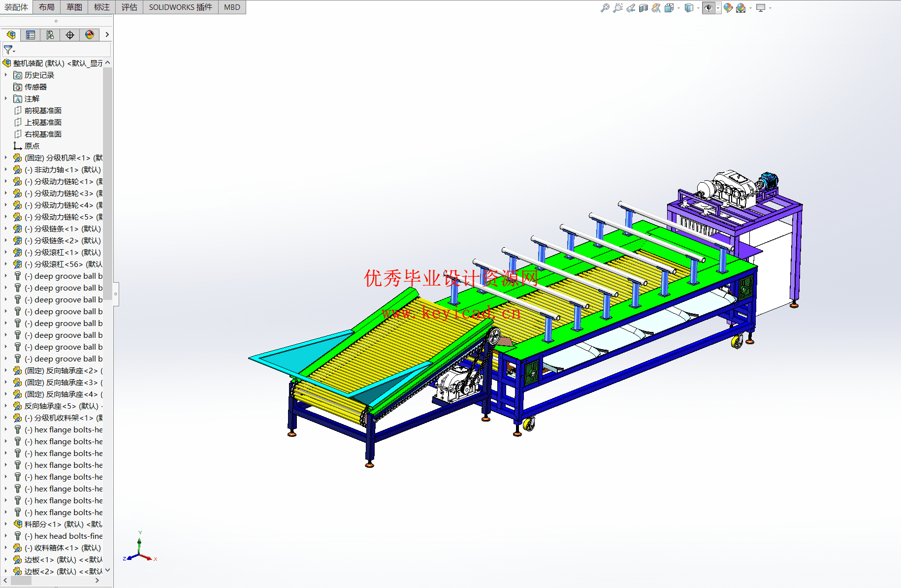The height and width of the screenshot is (588, 901).
Task: Open the Display Style dropdown arrow
Action: [698, 8]
